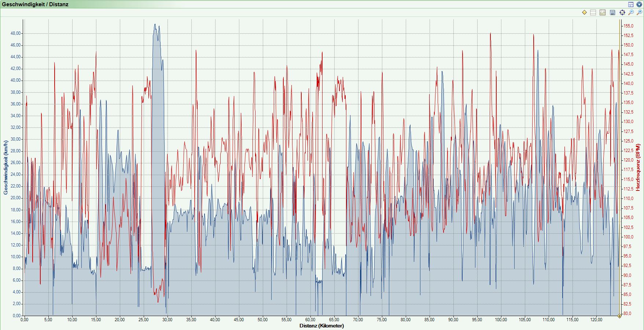
Task: Click the 50,00 tick on distance axis
Action: (262, 320)
